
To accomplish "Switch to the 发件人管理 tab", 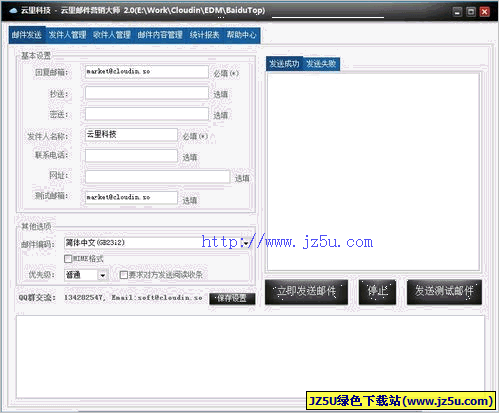I will (x=67, y=35).
